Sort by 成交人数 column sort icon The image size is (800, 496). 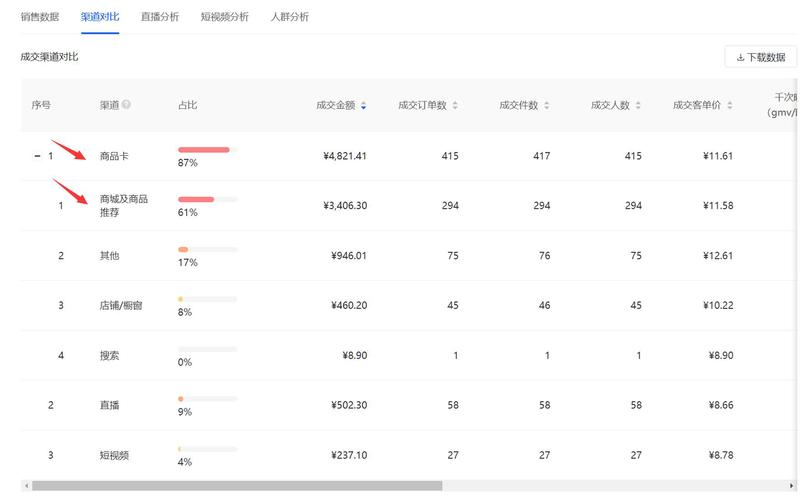click(x=639, y=105)
